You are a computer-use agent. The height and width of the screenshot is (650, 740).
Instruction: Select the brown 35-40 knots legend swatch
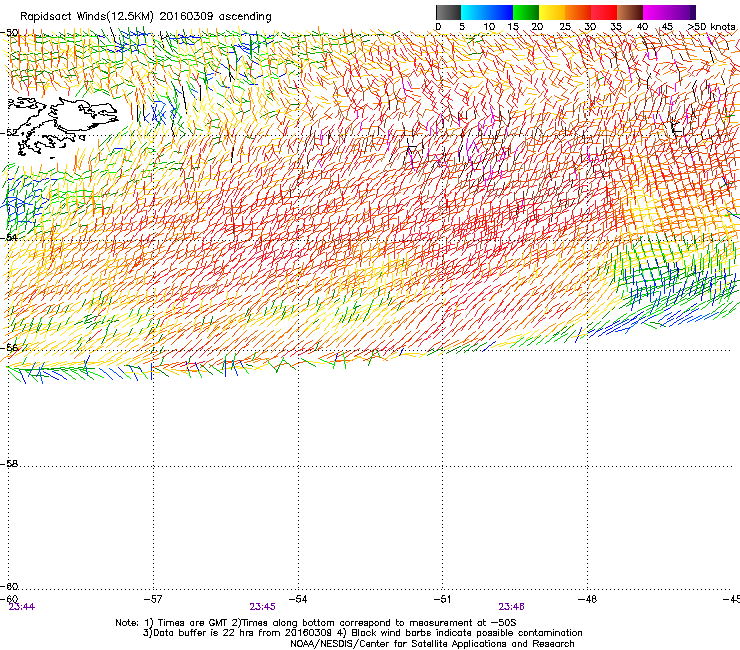coord(630,12)
